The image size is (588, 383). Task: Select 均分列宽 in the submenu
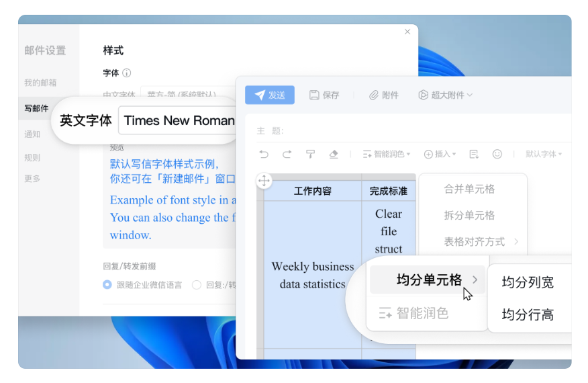click(x=528, y=283)
